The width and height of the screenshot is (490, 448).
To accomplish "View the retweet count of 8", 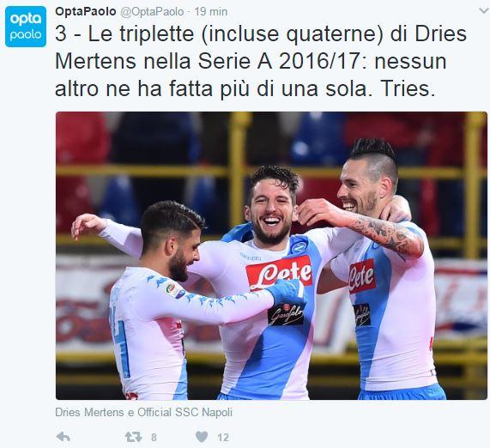I will (154, 438).
